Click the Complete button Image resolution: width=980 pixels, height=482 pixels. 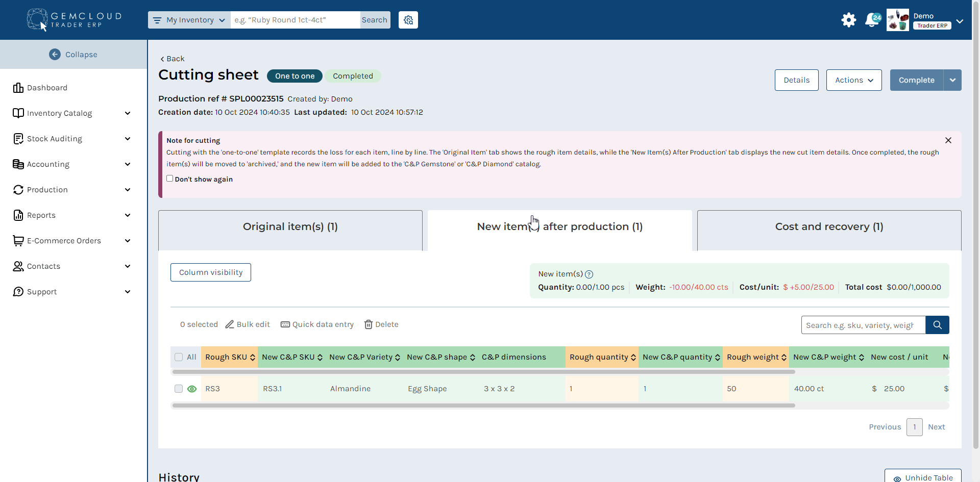[x=917, y=80]
